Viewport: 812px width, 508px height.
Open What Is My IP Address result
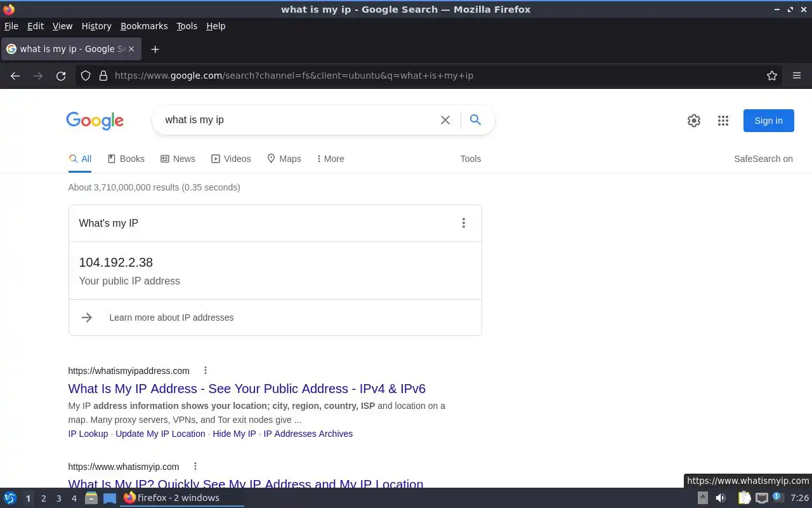247,389
